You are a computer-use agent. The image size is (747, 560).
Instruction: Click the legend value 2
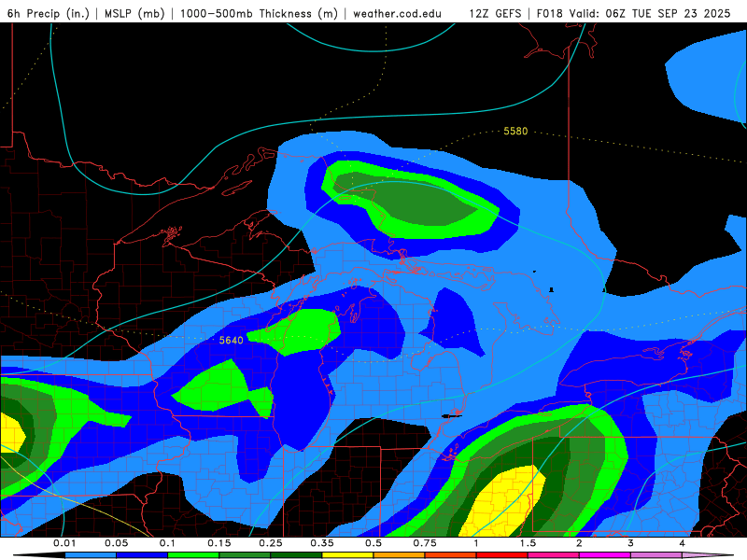(579, 543)
